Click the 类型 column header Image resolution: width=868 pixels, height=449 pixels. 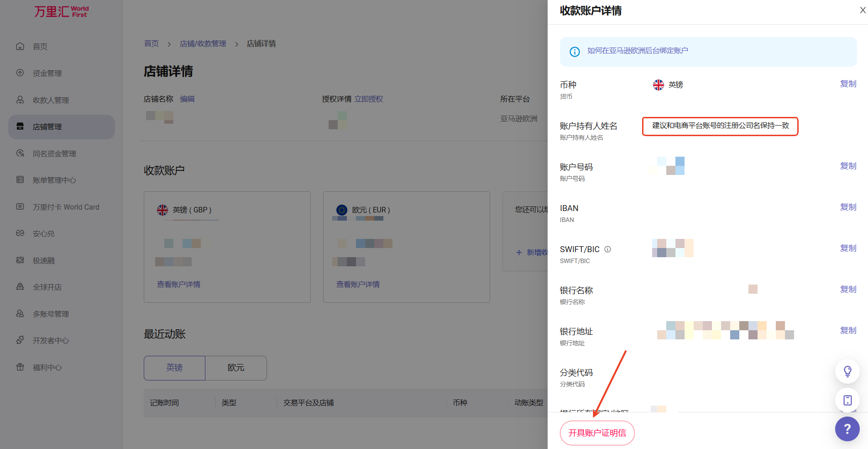229,402
